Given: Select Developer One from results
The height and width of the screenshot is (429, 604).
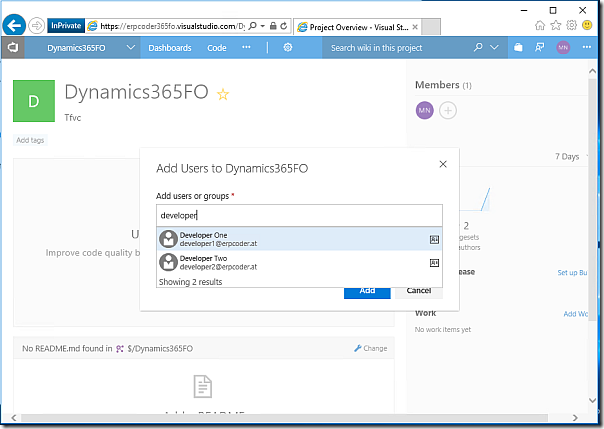Looking at the screenshot, I should pyautogui.click(x=299, y=239).
